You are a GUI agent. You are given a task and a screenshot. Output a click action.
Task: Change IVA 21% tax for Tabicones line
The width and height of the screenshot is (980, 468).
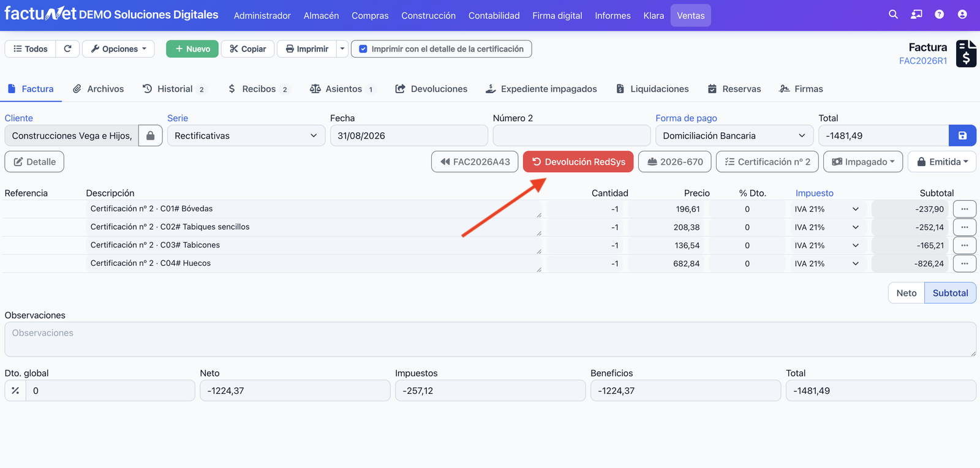click(x=826, y=246)
